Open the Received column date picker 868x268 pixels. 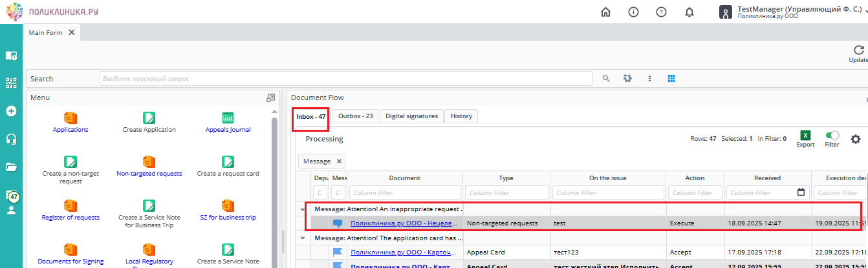pos(801,192)
